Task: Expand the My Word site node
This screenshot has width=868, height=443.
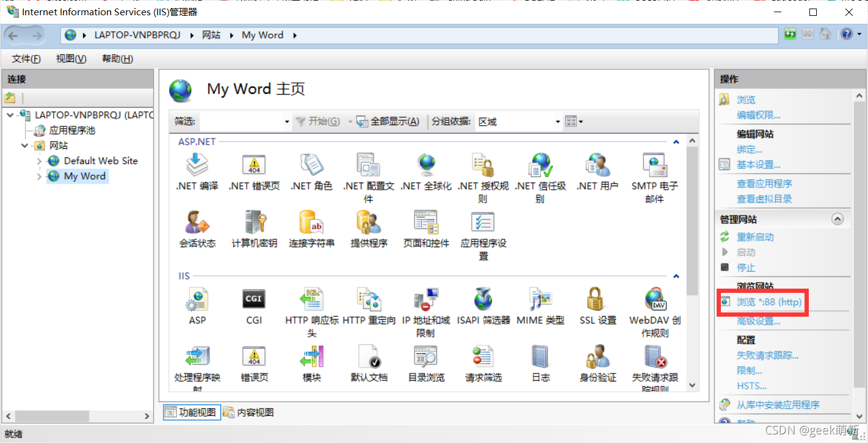Action: 40,176
